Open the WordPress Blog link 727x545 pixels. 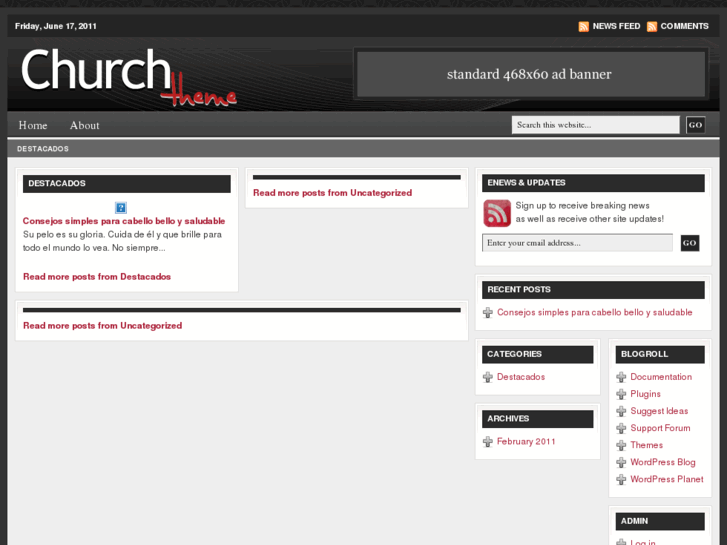tap(663, 462)
